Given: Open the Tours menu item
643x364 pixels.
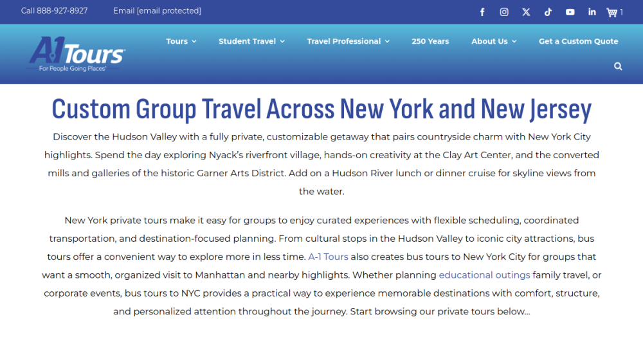Looking at the screenshot, I should point(177,41).
